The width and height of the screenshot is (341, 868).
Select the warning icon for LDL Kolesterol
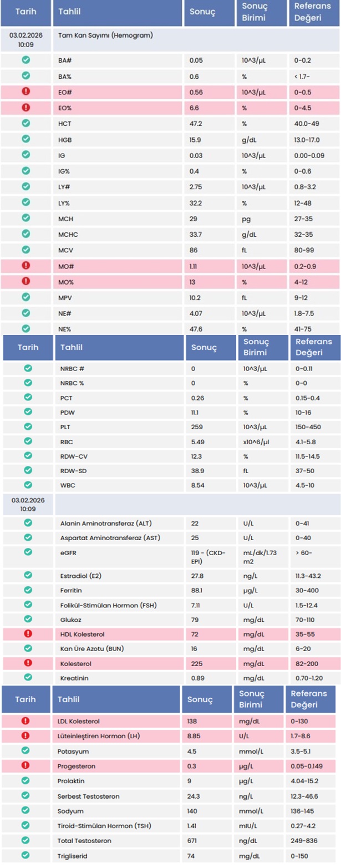pyautogui.click(x=26, y=721)
